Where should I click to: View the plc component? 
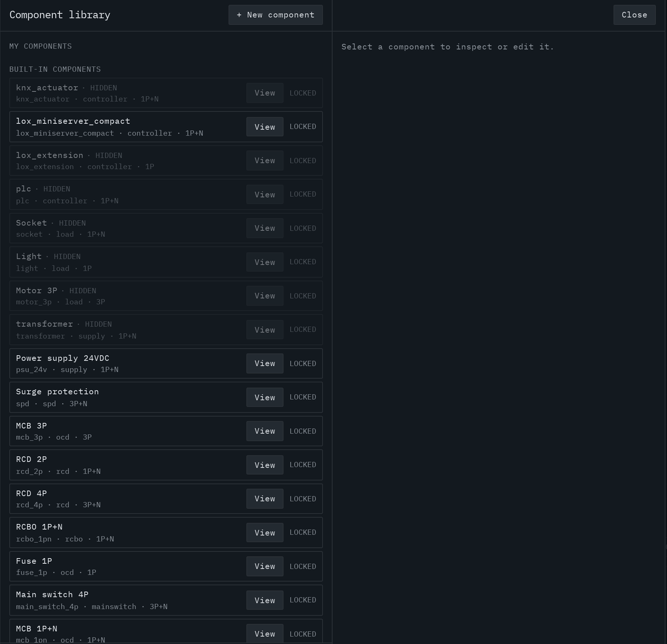click(x=265, y=195)
